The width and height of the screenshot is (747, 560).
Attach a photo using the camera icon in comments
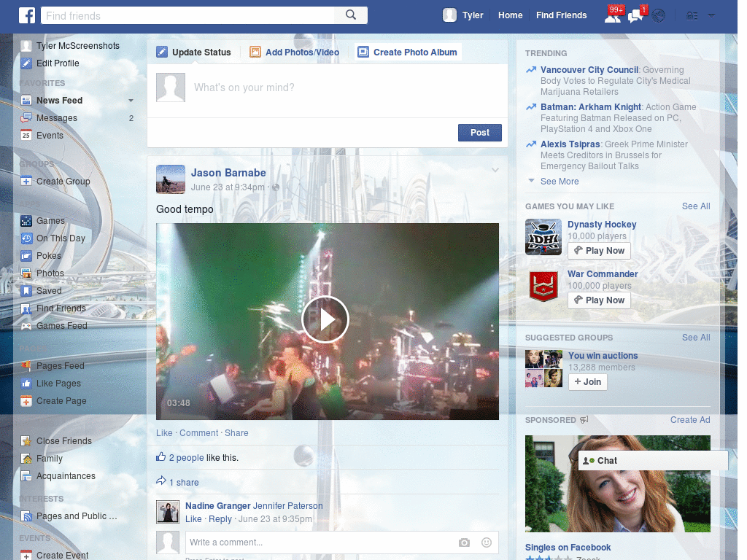pos(464,542)
